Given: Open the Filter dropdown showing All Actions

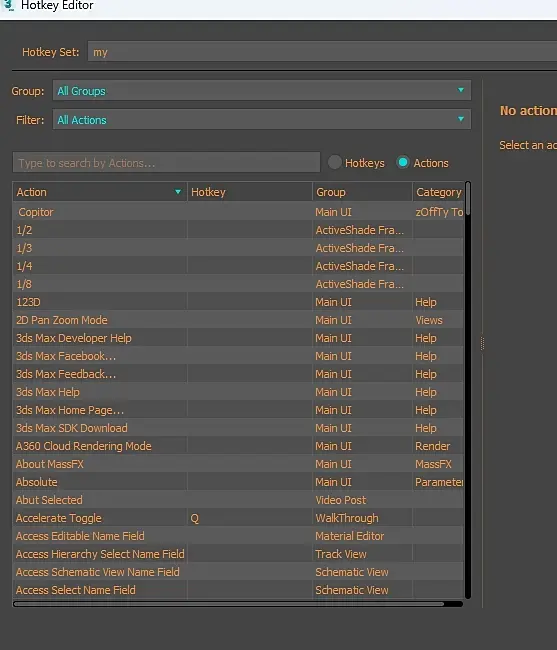Looking at the screenshot, I should point(262,119).
